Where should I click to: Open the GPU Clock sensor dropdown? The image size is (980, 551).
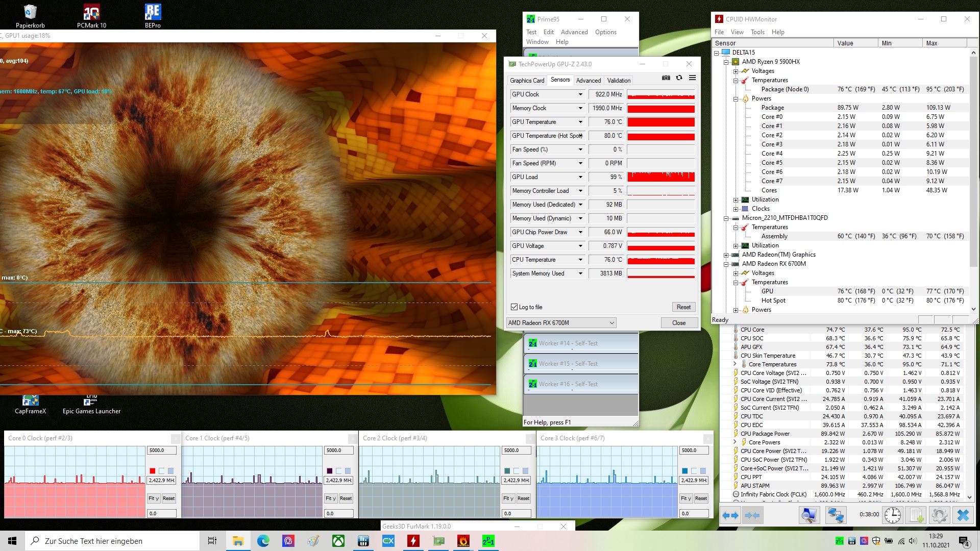[x=580, y=94]
